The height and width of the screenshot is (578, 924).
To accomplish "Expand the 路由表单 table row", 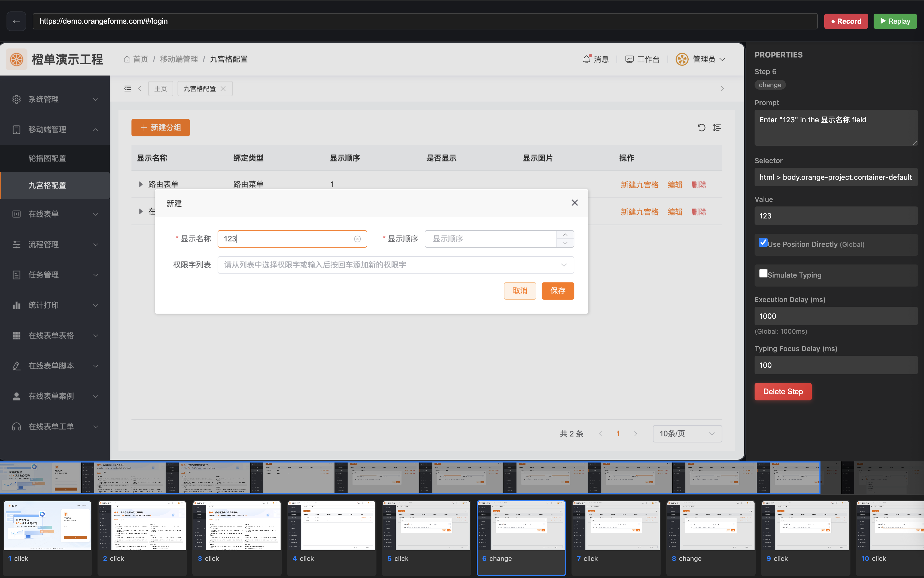I will (x=140, y=184).
